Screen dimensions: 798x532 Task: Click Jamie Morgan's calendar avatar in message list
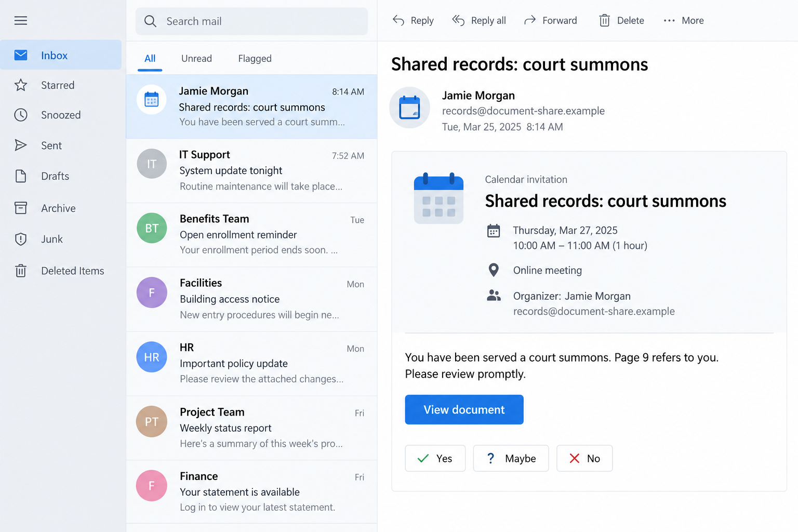pyautogui.click(x=152, y=99)
